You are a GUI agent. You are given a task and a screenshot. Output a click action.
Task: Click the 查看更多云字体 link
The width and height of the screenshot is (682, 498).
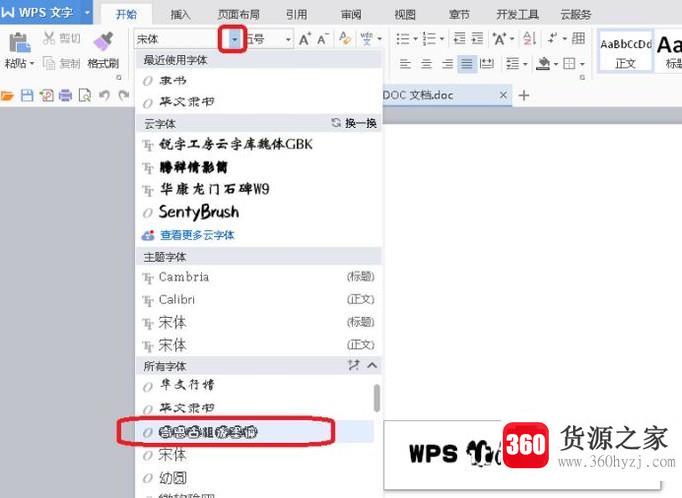click(197, 235)
